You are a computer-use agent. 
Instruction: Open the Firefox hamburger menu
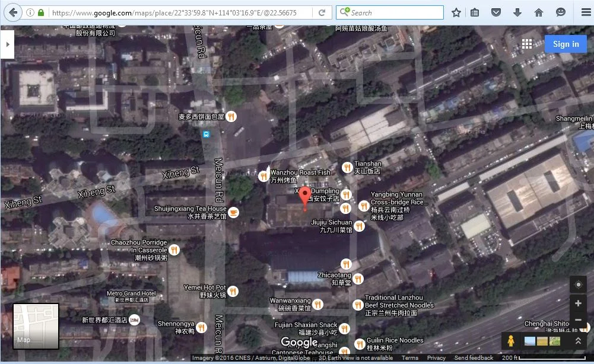586,12
